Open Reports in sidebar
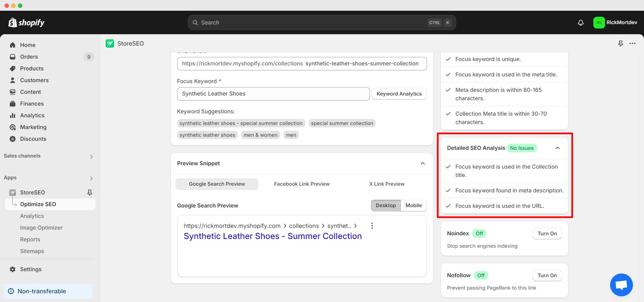 (30, 239)
